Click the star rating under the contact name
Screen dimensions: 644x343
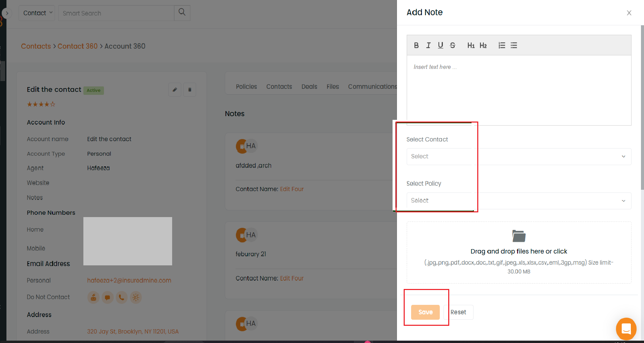pos(41,104)
